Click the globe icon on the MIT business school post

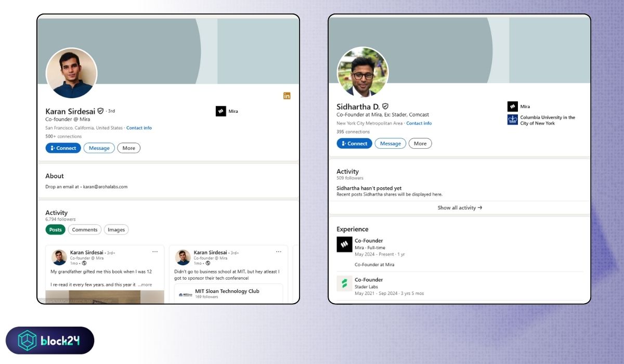(208, 263)
